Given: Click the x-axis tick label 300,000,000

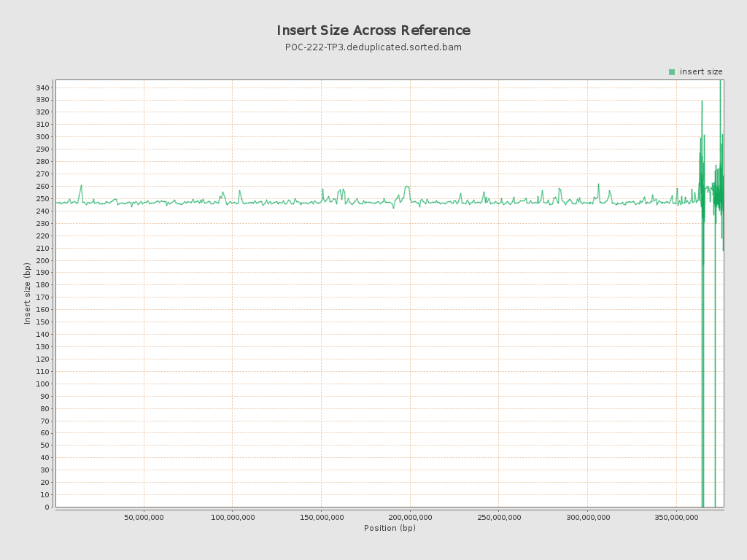Looking at the screenshot, I should [588, 517].
